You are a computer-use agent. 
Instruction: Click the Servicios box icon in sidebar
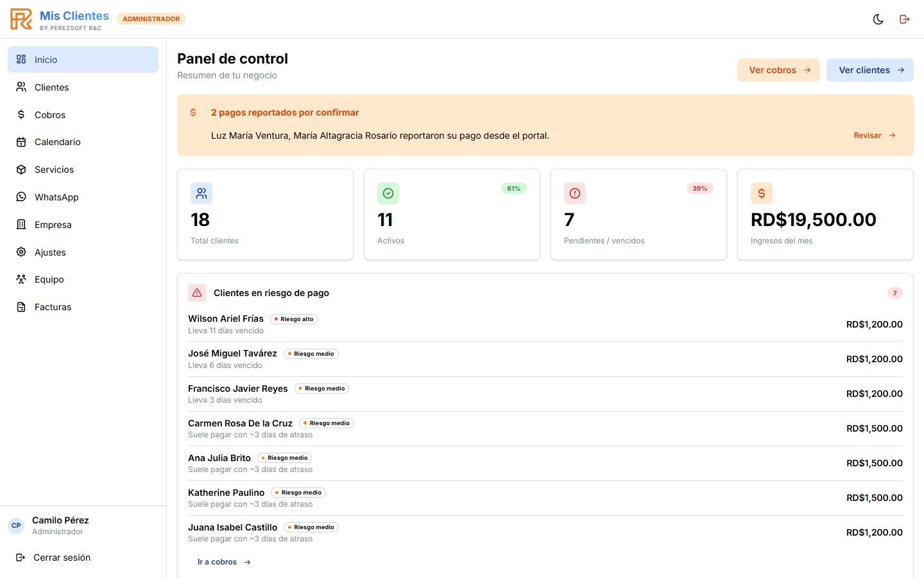pyautogui.click(x=21, y=170)
